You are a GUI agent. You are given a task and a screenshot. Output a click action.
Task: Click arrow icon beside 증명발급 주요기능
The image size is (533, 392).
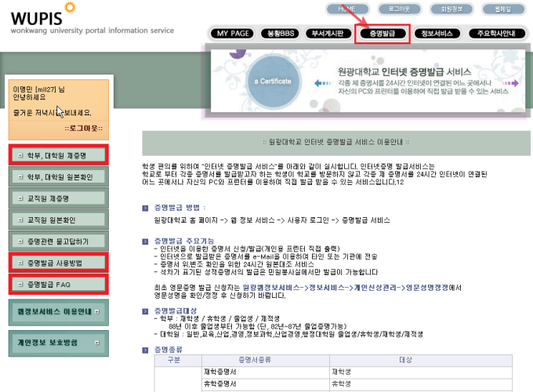(x=145, y=241)
